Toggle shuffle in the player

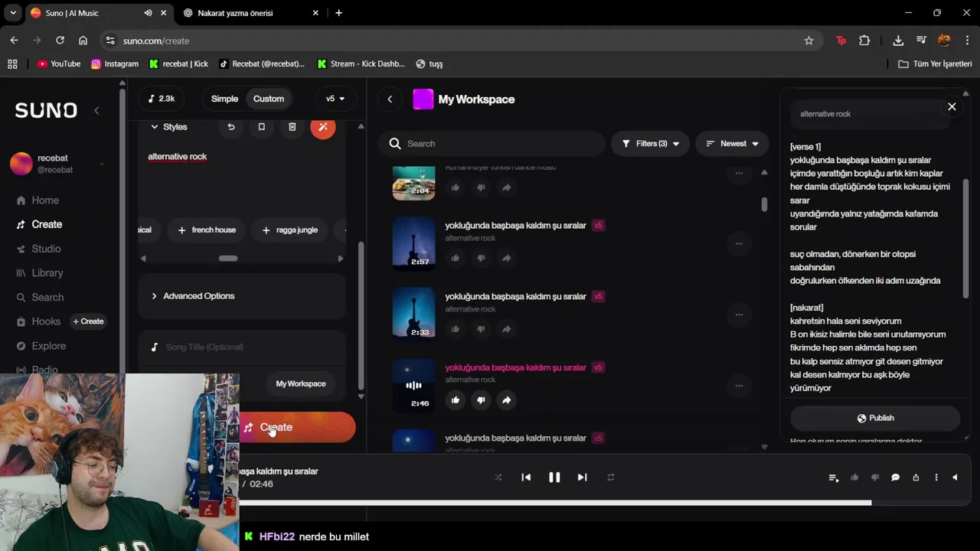point(498,478)
